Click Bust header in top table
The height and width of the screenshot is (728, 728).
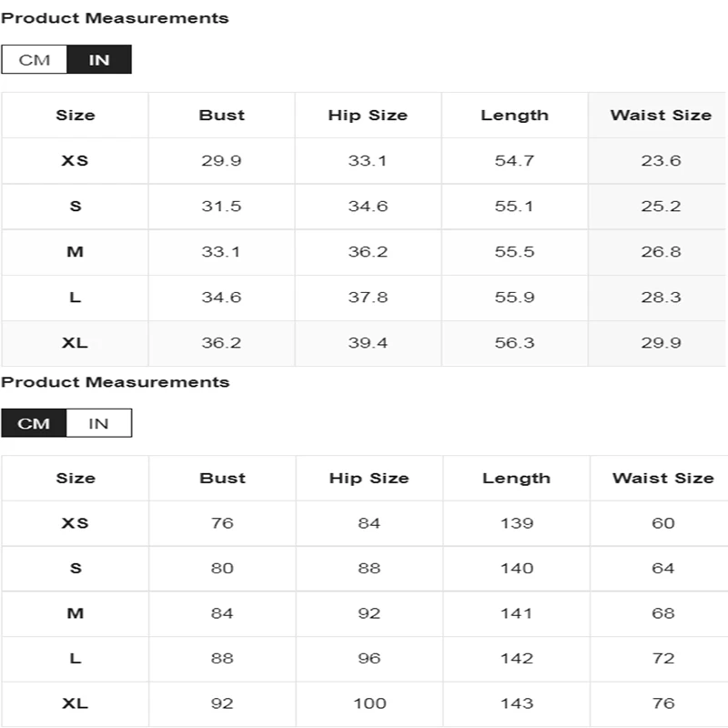coord(221,116)
